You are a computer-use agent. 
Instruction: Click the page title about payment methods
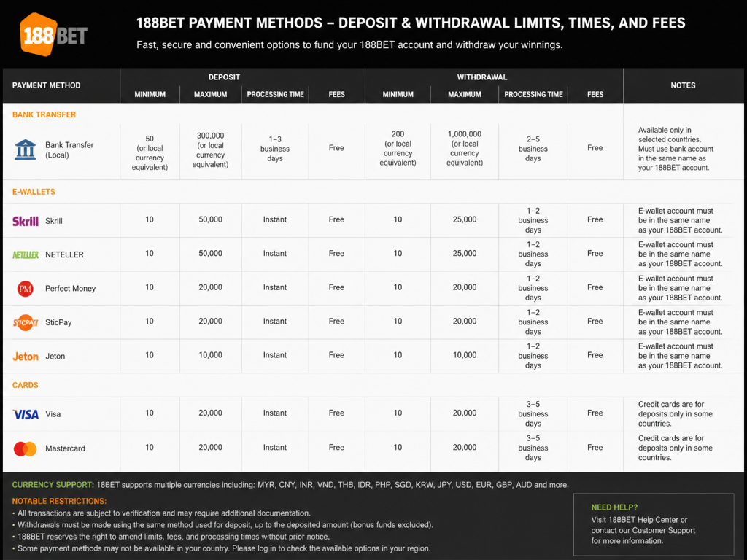(411, 23)
